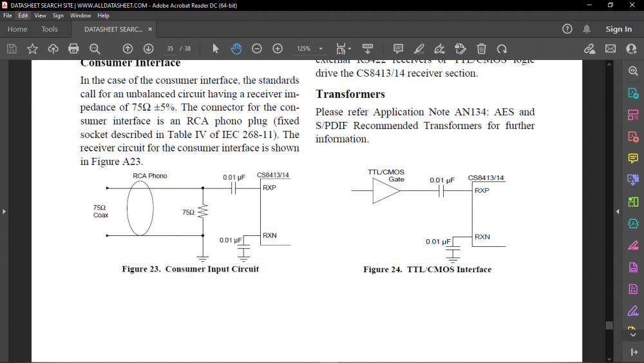The image size is (644, 363).
Task: Expand more tools chevron in right sidebar
Action: point(632,333)
